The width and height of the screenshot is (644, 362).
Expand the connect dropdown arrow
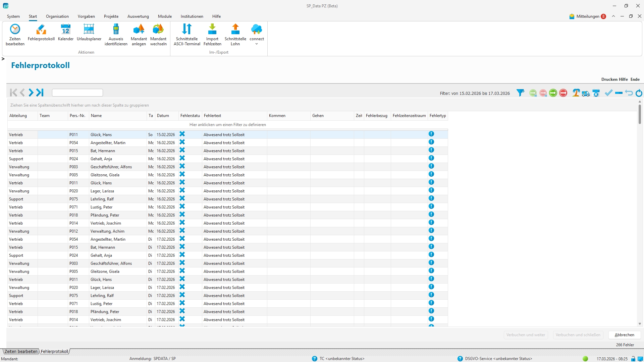pyautogui.click(x=257, y=44)
